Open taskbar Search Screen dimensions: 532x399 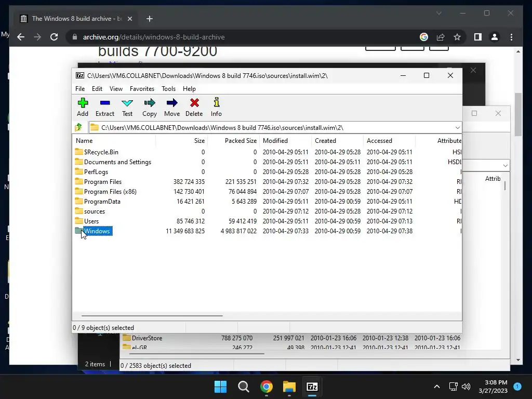(243, 387)
